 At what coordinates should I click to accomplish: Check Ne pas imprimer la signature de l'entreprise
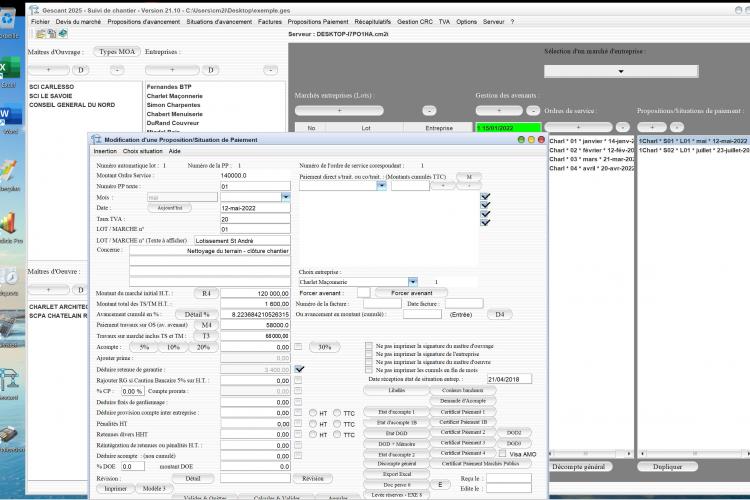[x=368, y=354]
